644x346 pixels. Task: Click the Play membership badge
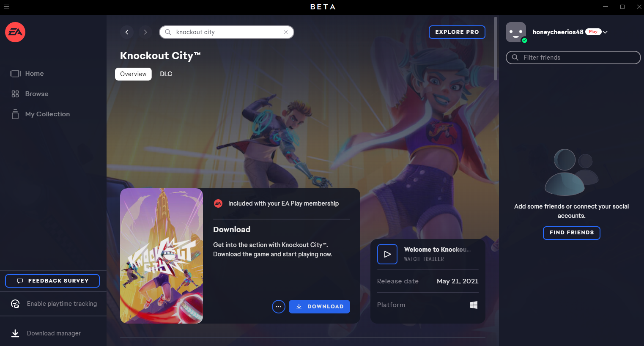coord(593,32)
